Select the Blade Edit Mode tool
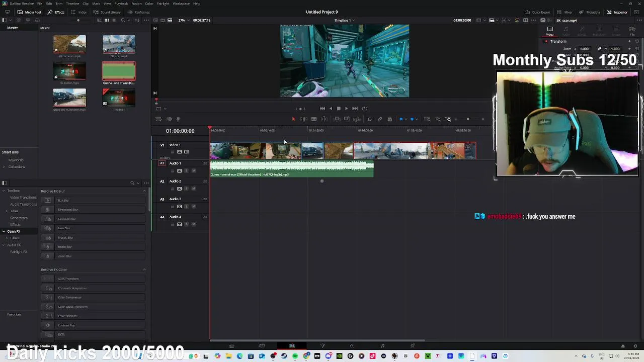Image resolution: width=644 pixels, height=362 pixels. (324, 119)
